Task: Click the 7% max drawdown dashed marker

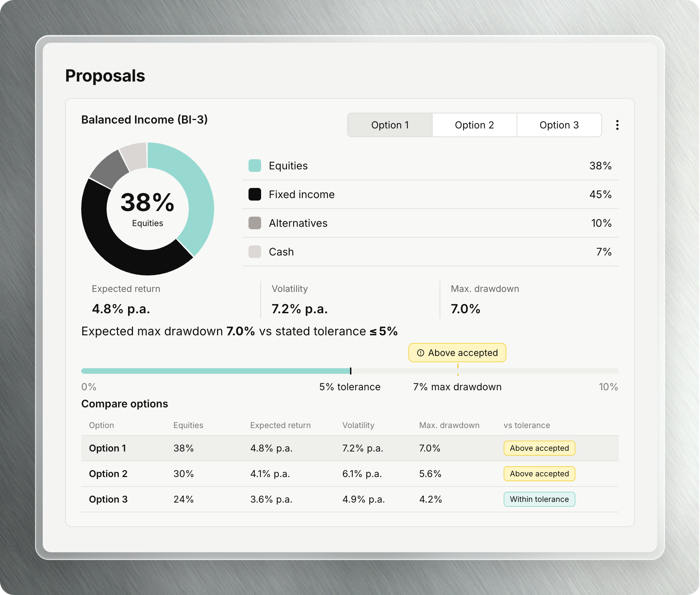Action: pos(457,370)
